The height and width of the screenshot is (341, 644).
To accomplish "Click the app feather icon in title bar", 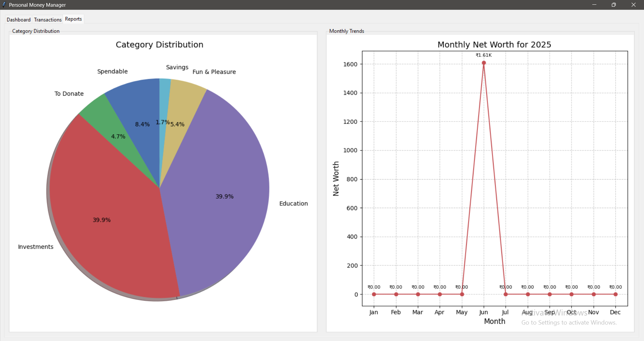I will tap(4, 5).
